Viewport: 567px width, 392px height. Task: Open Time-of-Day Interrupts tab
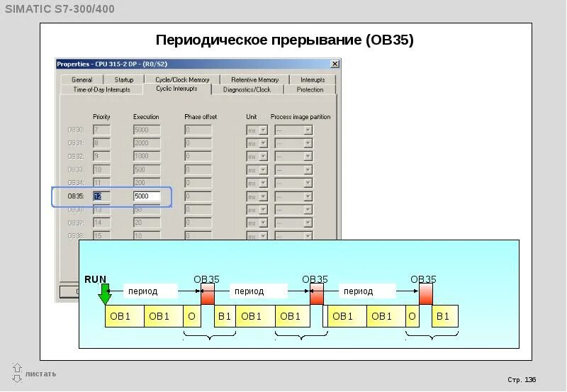[x=101, y=89]
